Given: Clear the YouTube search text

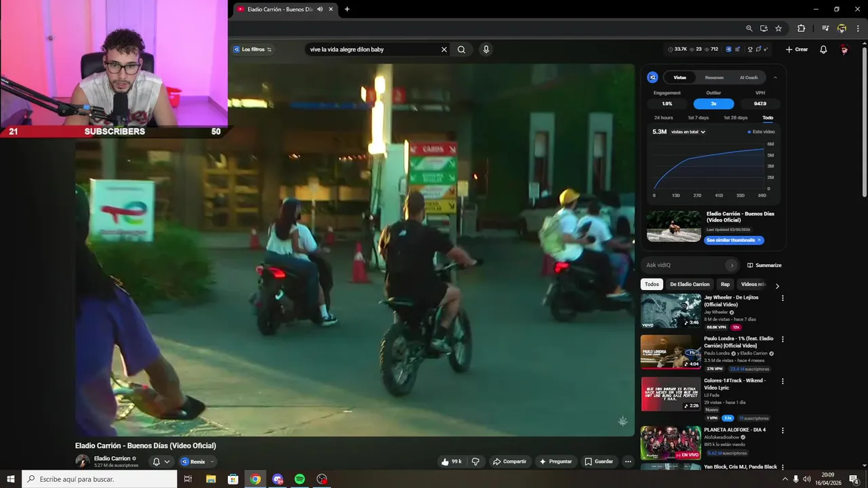Looking at the screenshot, I should point(444,49).
